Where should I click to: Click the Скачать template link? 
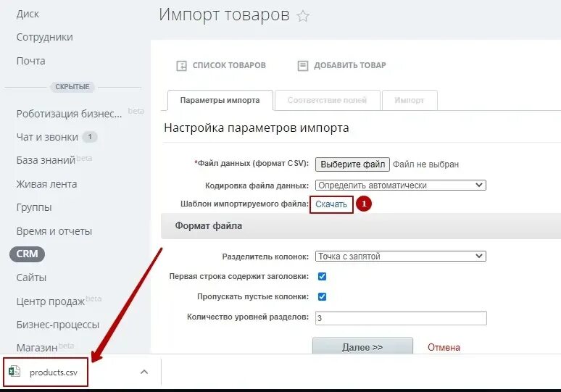pos(331,204)
